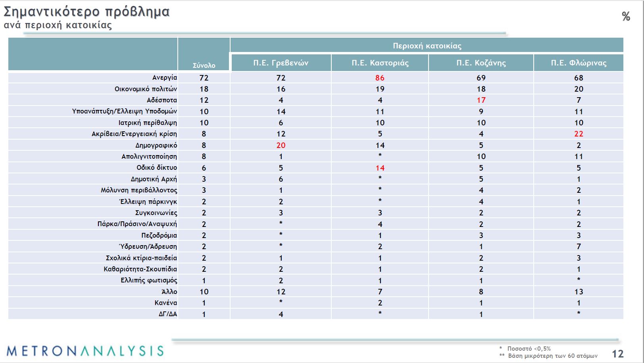Click the Π.Ε. Κοζάνης column header
644x363 pixels.
(481, 63)
